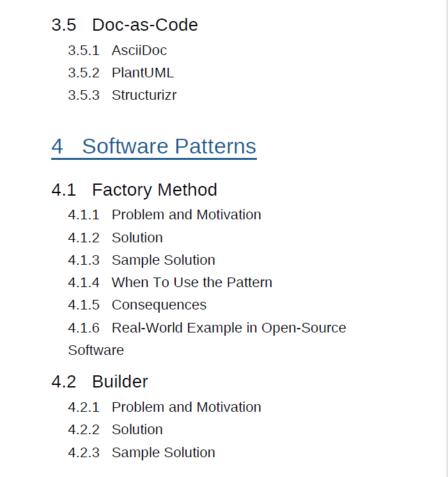Navigate to the Builder section

point(120,382)
